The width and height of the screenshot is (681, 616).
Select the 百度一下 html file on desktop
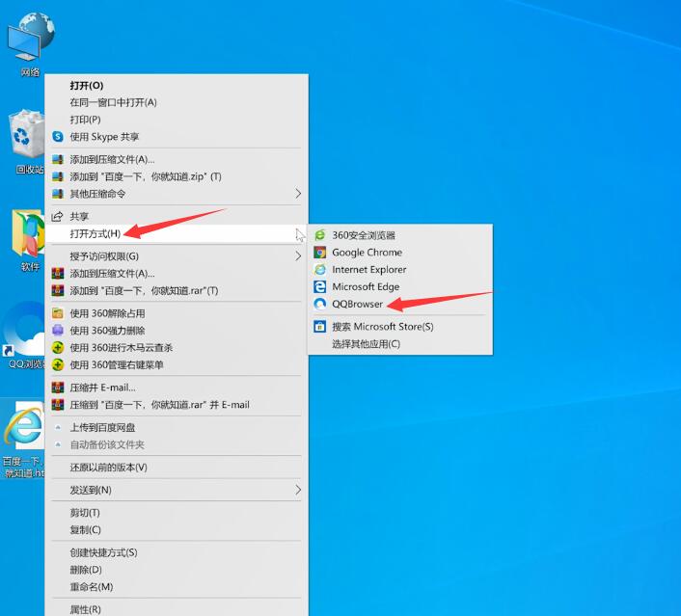coord(23,439)
